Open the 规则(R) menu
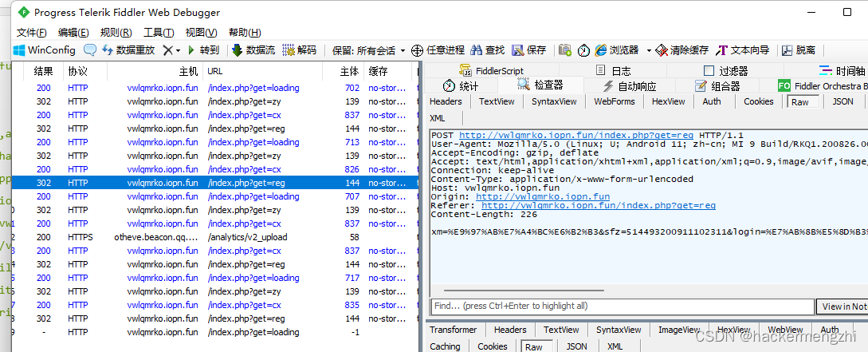The image size is (868, 352). 116,32
